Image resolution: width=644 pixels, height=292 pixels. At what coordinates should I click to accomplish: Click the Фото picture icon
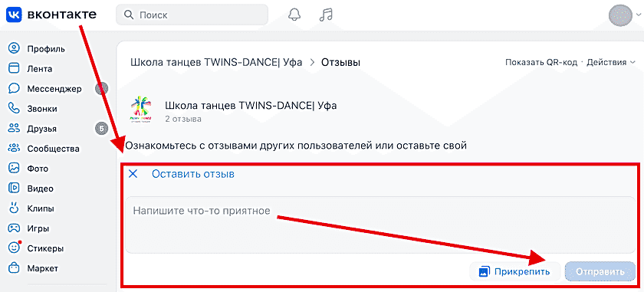click(14, 169)
